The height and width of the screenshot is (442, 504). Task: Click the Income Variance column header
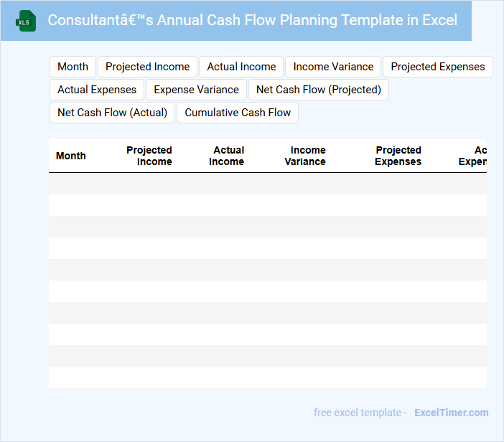(x=306, y=156)
